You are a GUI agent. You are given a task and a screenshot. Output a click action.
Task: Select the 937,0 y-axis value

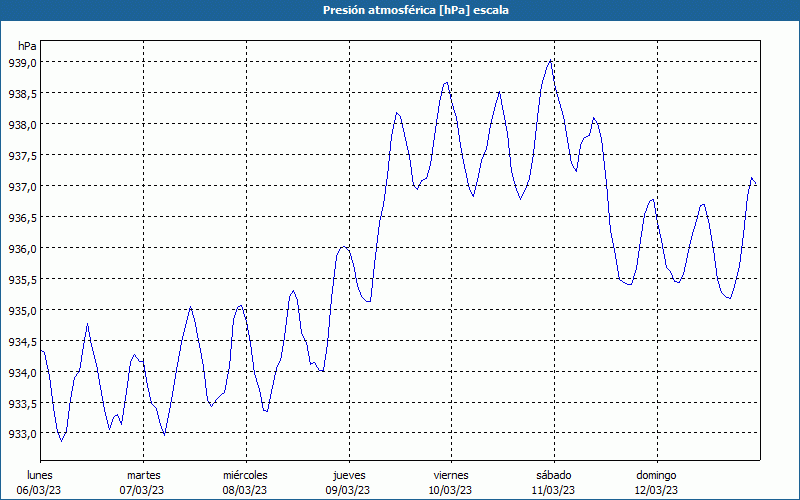[x=22, y=186]
